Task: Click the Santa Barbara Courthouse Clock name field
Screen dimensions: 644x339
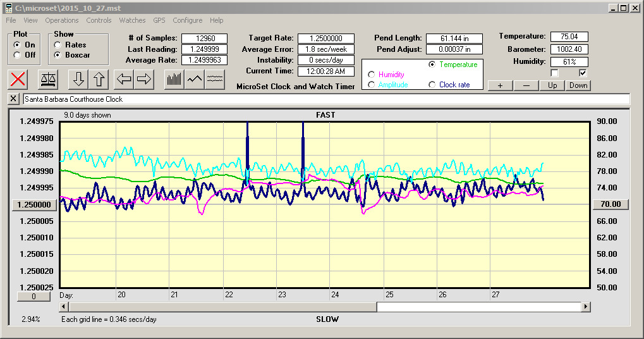Action: pos(327,99)
